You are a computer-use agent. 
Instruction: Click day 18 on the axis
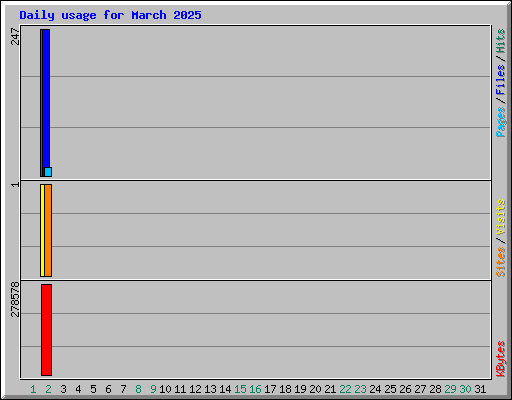(285, 389)
